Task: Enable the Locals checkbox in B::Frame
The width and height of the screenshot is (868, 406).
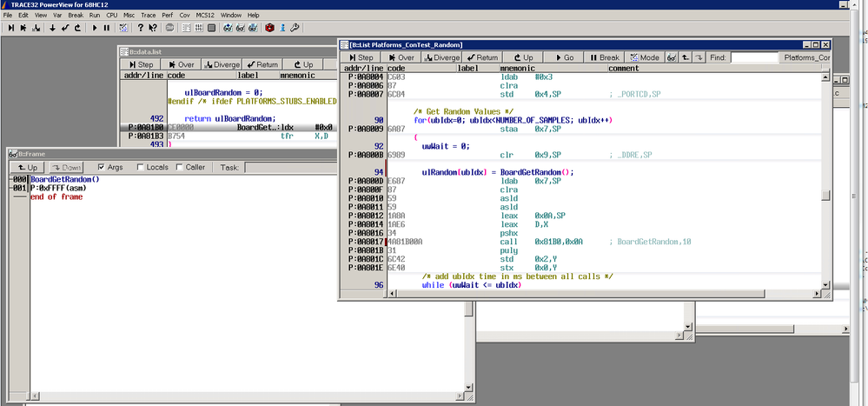Action: pyautogui.click(x=141, y=167)
